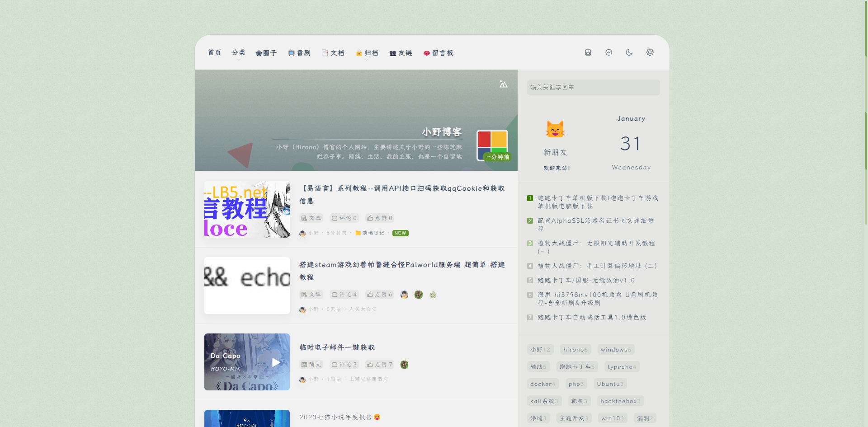868x427 pixels.
Task: Select the hackthebox tag
Action: 621,401
